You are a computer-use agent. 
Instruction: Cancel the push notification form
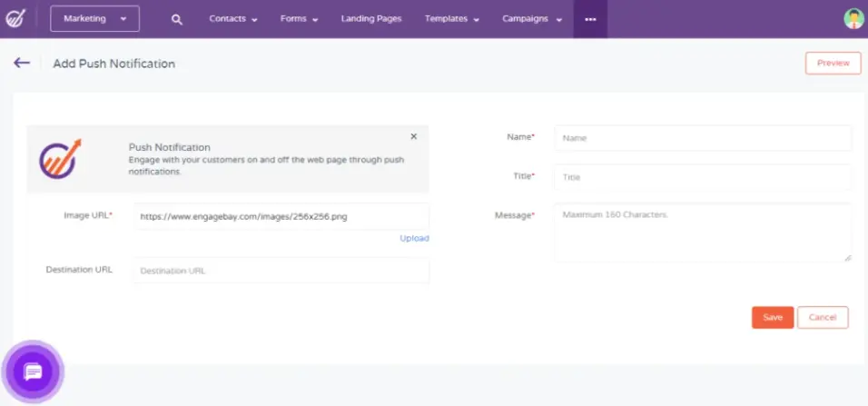(822, 317)
